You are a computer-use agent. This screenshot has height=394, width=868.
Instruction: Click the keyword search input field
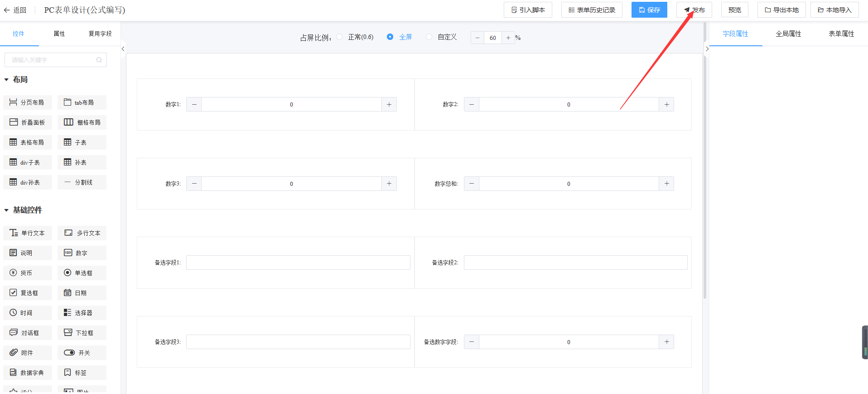tap(56, 60)
